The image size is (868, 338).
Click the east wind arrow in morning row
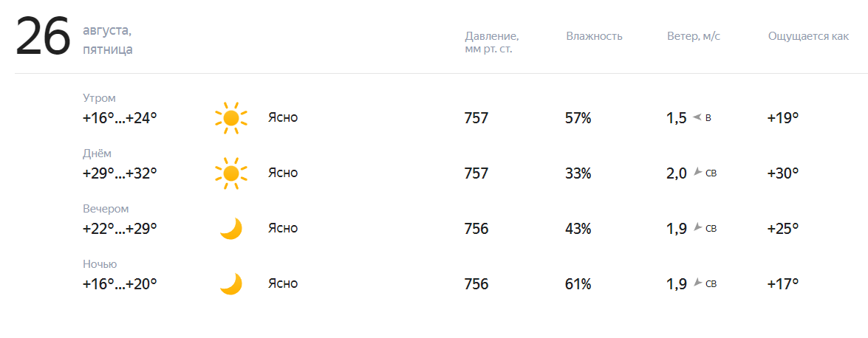[x=697, y=117]
